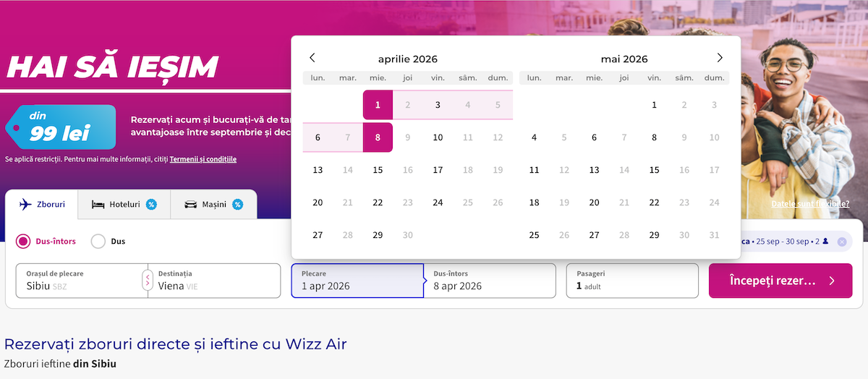868x379 pixels.
Task: Pick 13 May 2026 in the calendar
Action: click(594, 170)
